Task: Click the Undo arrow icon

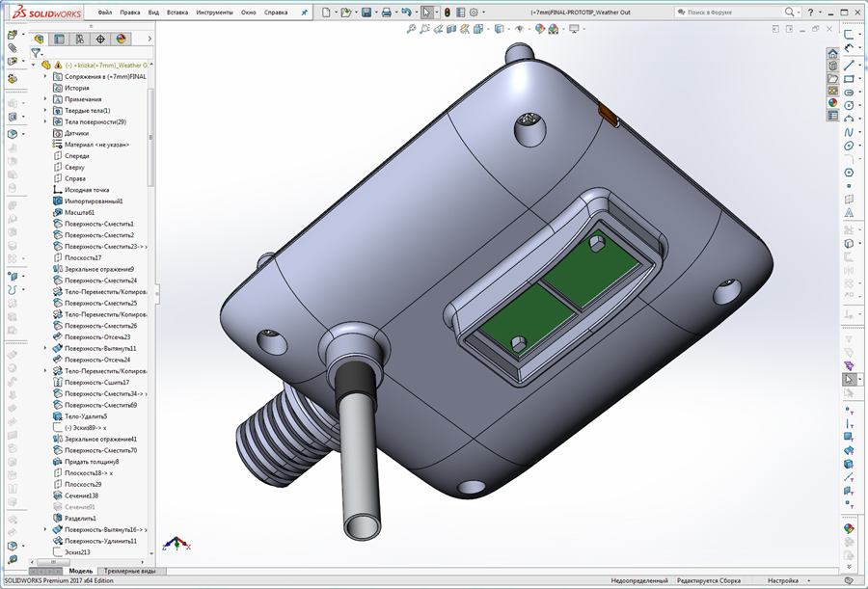Action: coord(406,11)
